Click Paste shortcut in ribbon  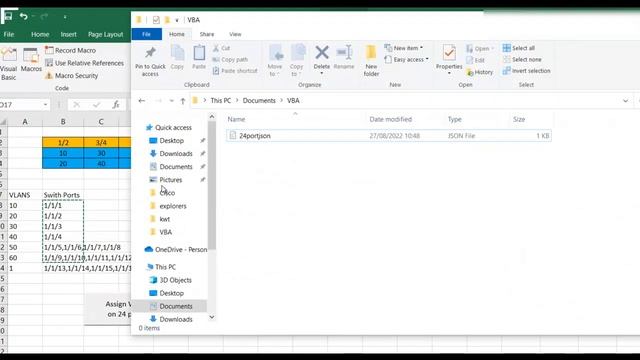click(235, 71)
